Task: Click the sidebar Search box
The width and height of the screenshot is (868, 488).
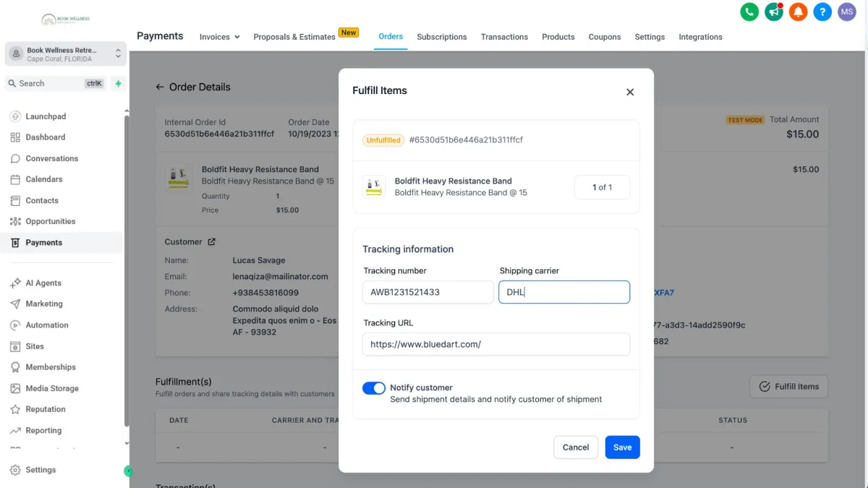Action: coord(56,83)
